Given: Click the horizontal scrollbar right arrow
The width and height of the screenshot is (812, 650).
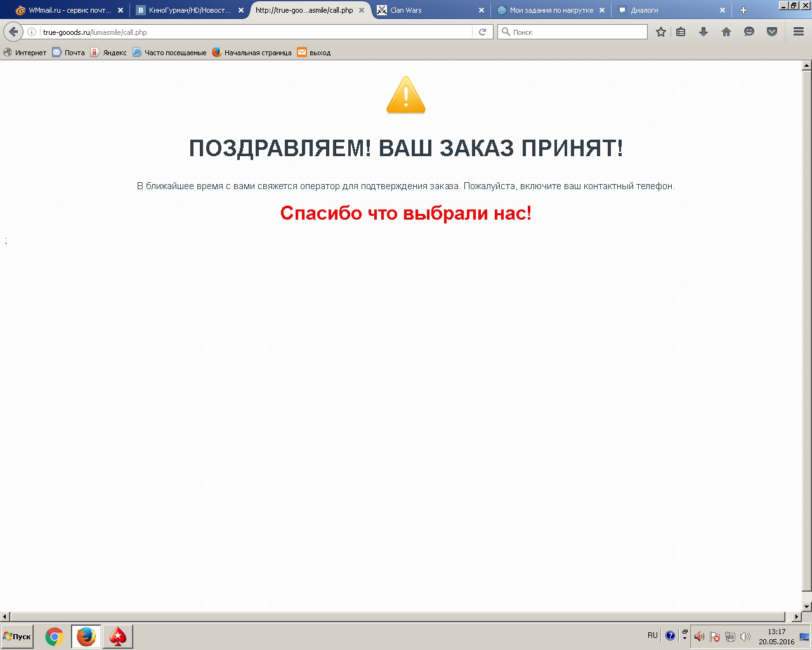Looking at the screenshot, I should 797,616.
